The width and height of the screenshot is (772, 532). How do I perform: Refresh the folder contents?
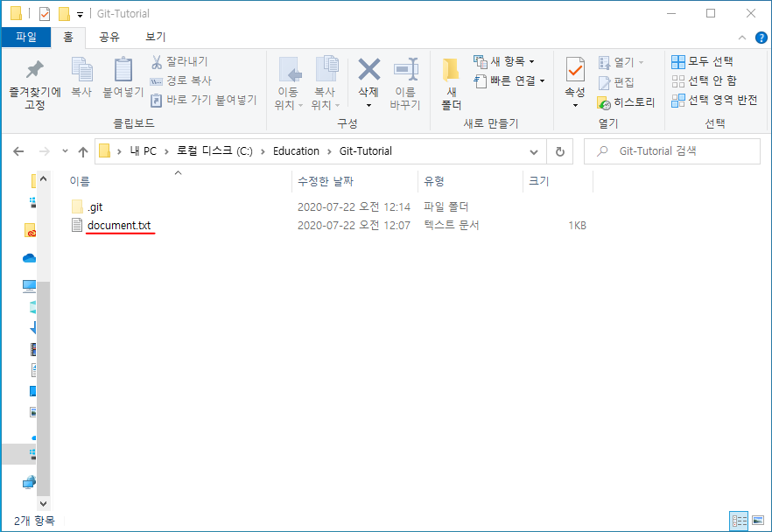point(559,150)
